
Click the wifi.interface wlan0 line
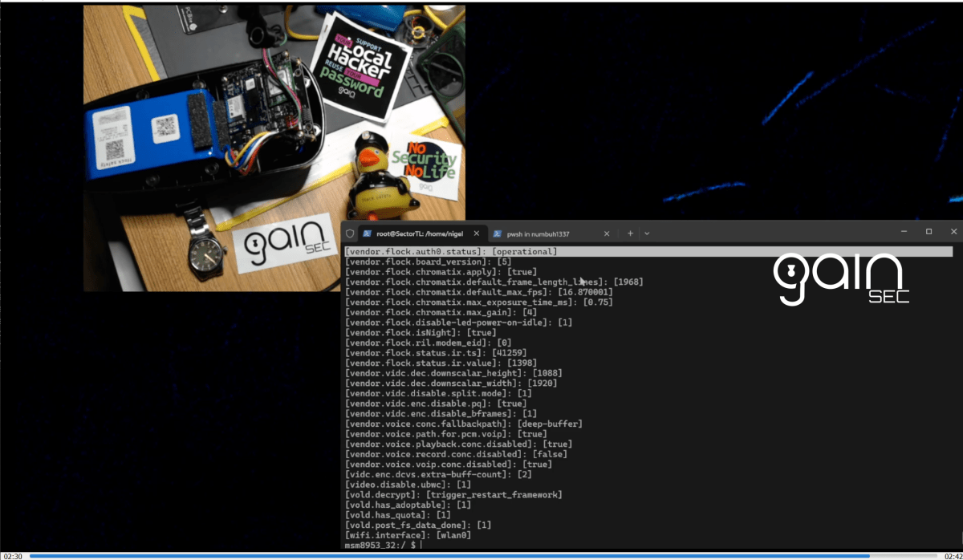click(x=408, y=535)
